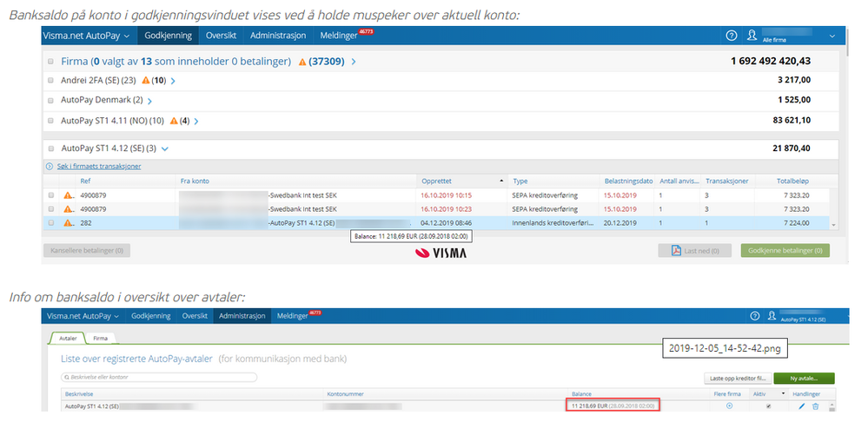Viewport: 868px width, 435px height.
Task: Click Flere firma plus icon in agreement row
Action: 729,405
